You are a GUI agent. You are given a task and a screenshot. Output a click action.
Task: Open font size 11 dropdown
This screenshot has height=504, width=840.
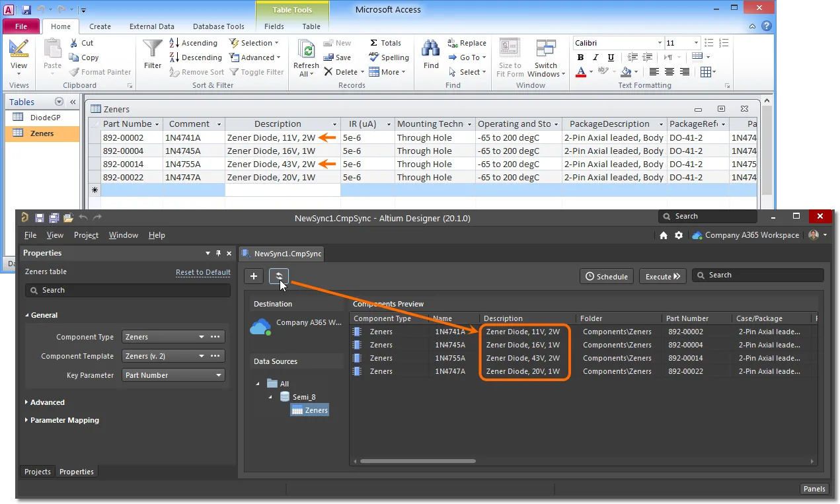click(x=695, y=43)
